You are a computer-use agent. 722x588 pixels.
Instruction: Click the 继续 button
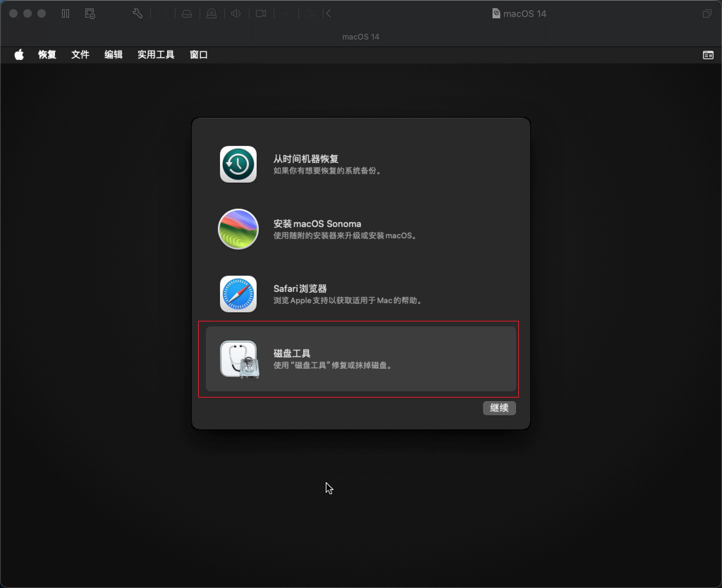[500, 408]
